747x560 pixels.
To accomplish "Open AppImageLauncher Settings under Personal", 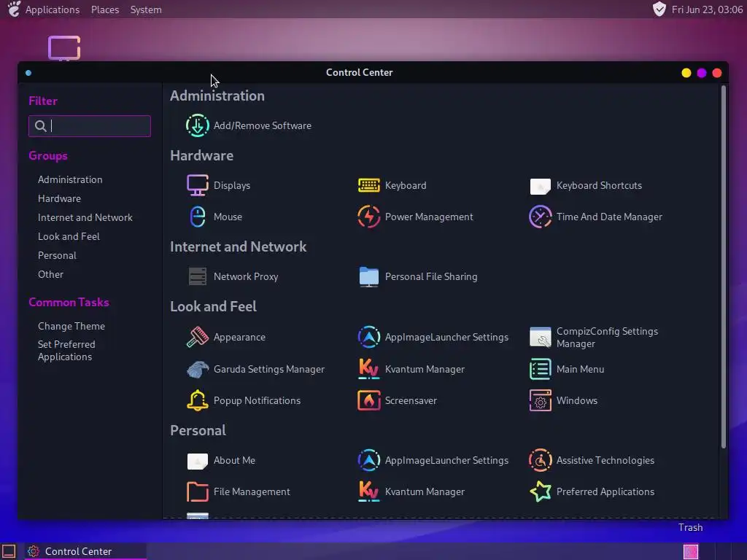I will (368, 461).
